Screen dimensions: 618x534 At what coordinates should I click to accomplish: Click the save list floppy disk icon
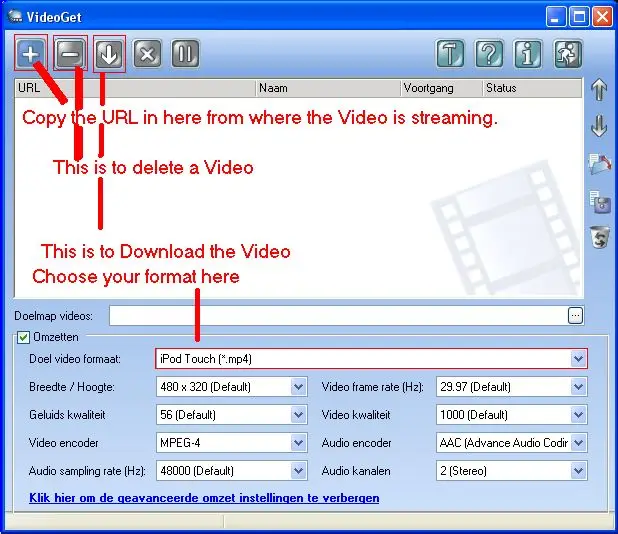coord(600,202)
